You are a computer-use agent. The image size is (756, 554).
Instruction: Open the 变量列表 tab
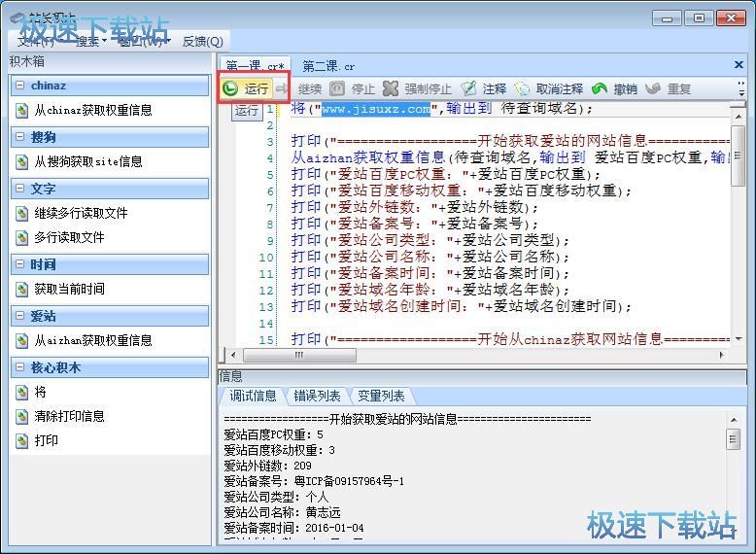pos(381,396)
